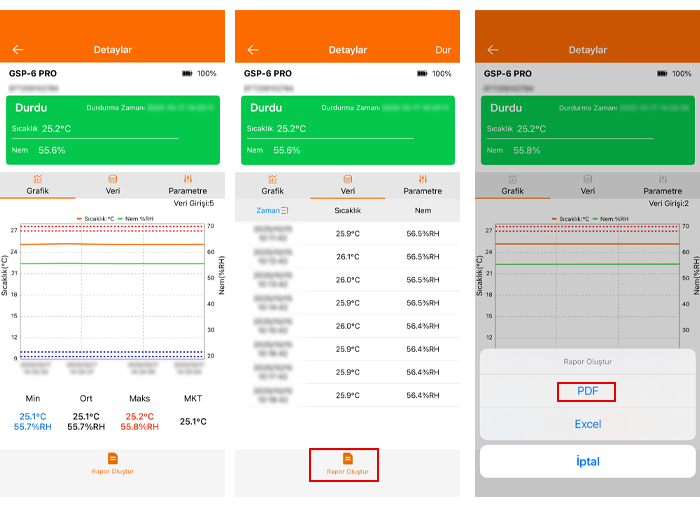The width and height of the screenshot is (700, 506).
Task: Choose Excel in the Rapor Oluştur sheet
Action: point(587,424)
